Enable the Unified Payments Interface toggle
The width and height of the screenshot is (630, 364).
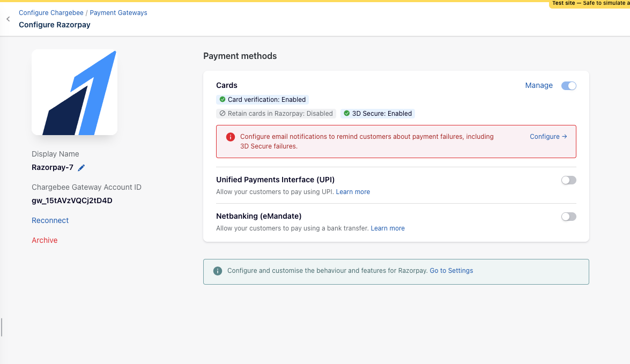[568, 180]
